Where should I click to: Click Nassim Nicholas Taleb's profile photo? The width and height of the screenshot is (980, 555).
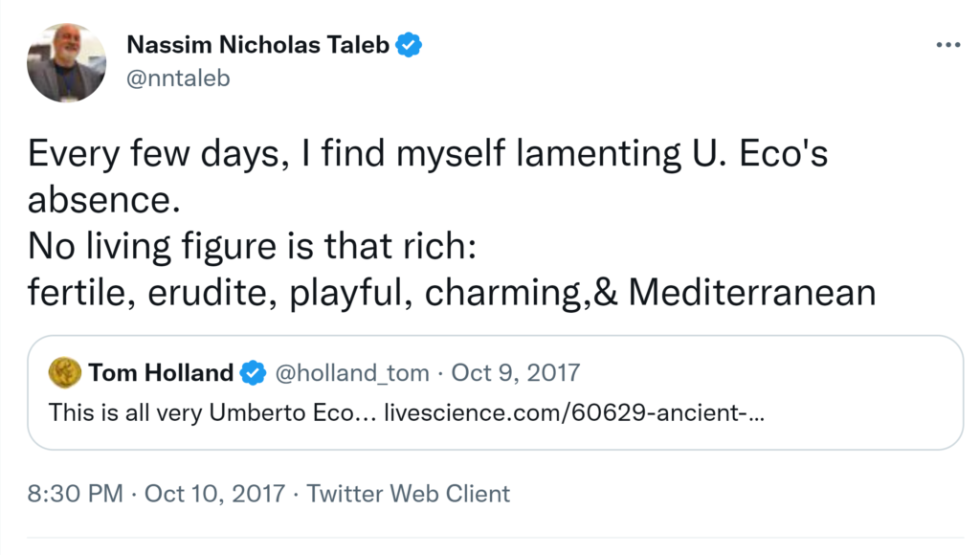pos(66,64)
